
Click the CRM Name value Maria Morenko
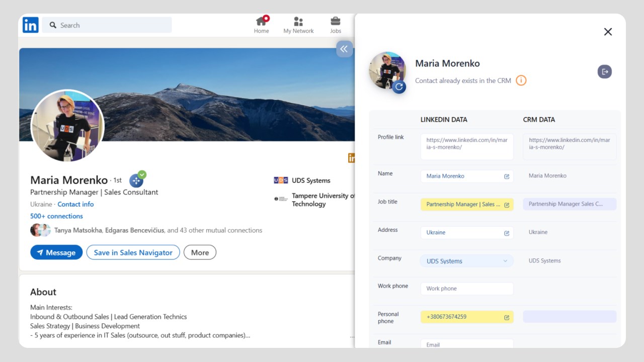(547, 176)
